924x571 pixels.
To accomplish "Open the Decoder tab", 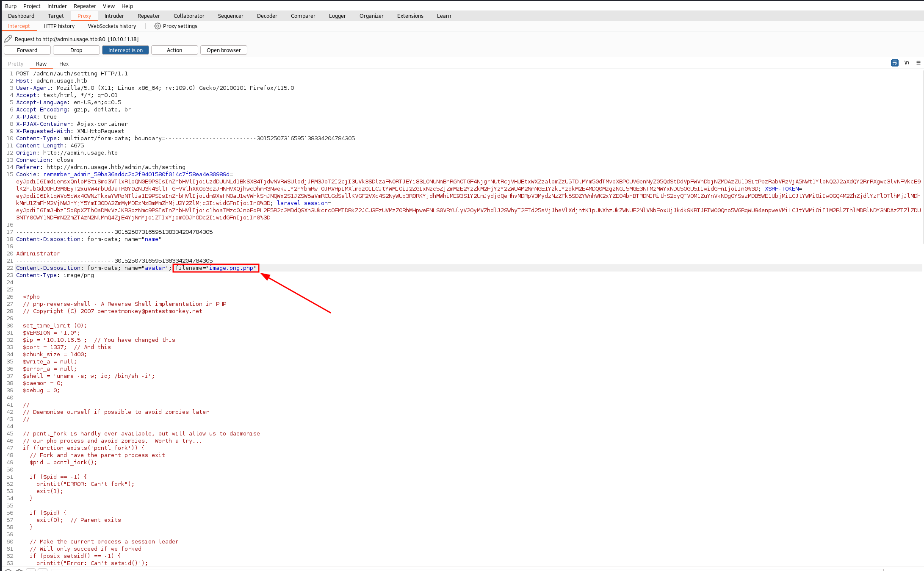I will (267, 16).
